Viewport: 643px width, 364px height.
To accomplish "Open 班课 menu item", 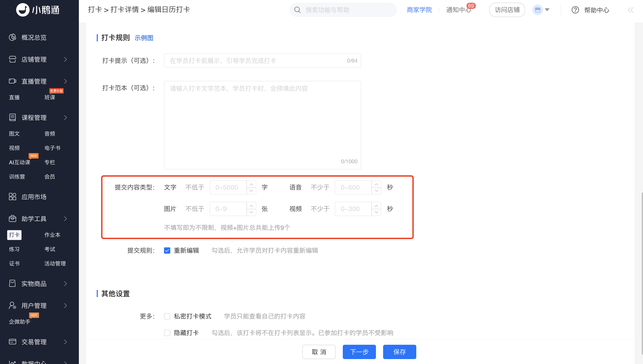I will (50, 97).
